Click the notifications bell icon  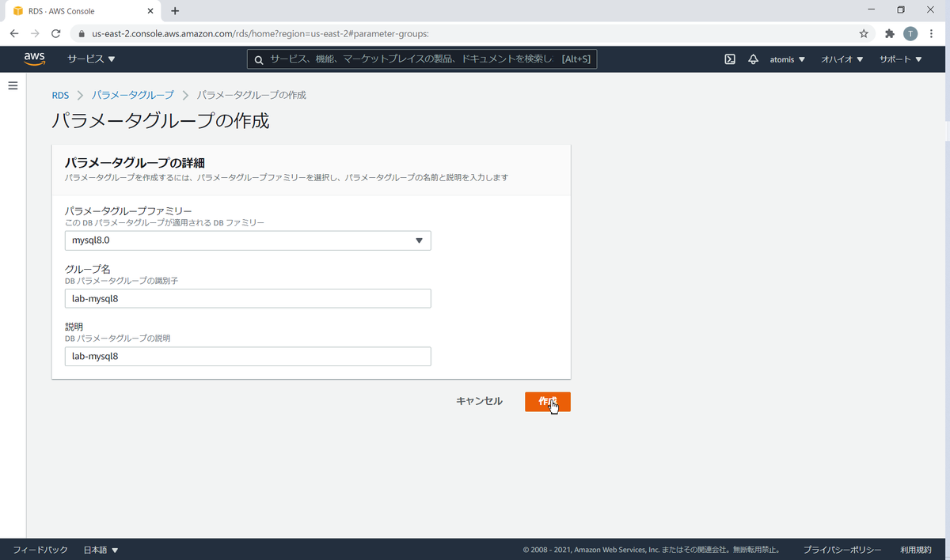tap(753, 59)
